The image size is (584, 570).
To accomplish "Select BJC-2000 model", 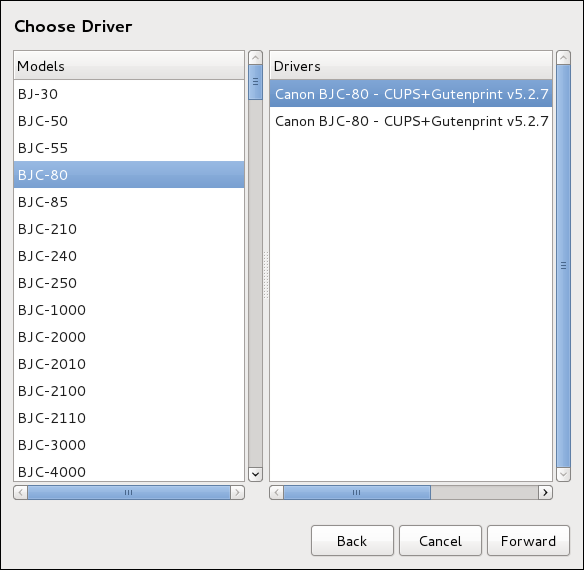I will tap(129, 337).
